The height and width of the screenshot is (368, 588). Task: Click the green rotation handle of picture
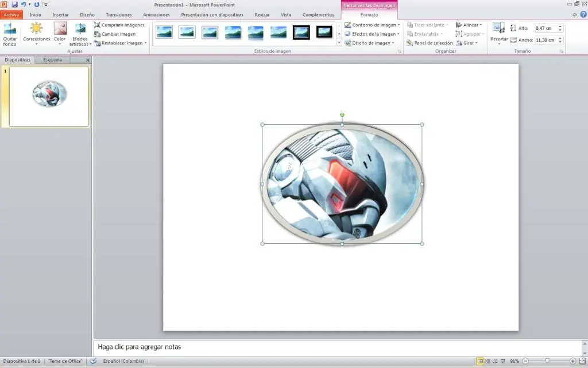tap(342, 115)
